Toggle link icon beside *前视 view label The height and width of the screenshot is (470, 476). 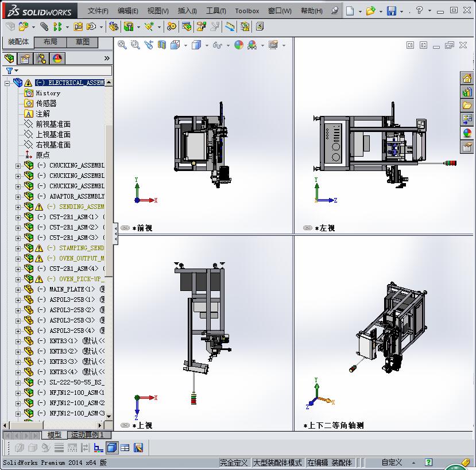(x=125, y=228)
